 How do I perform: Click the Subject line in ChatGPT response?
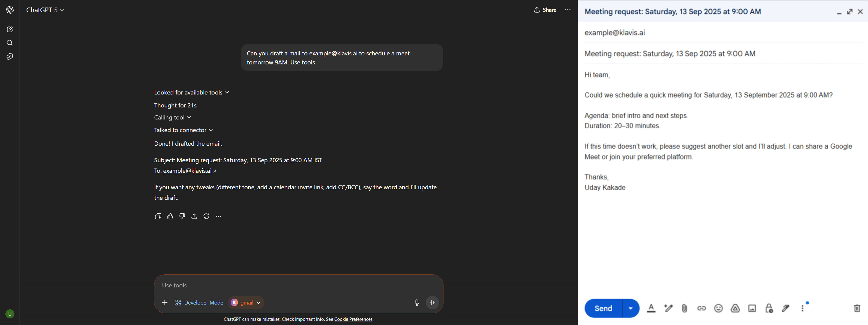tap(238, 160)
